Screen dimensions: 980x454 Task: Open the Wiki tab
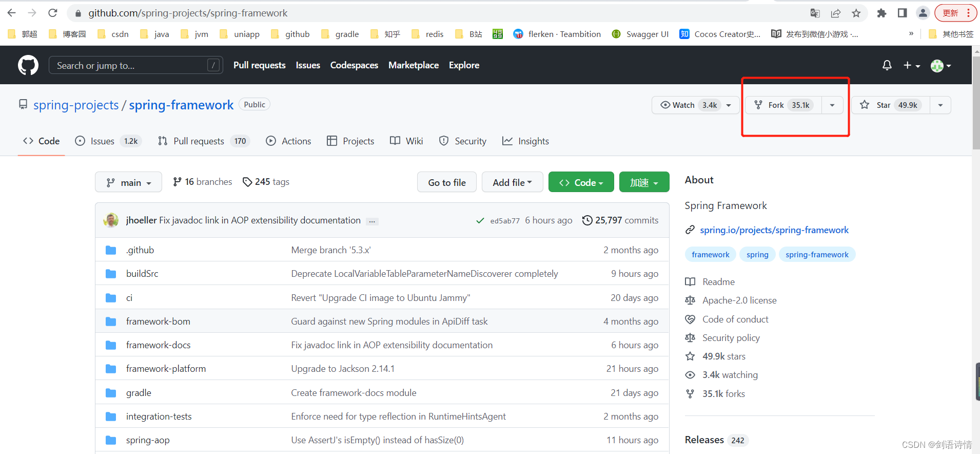406,141
